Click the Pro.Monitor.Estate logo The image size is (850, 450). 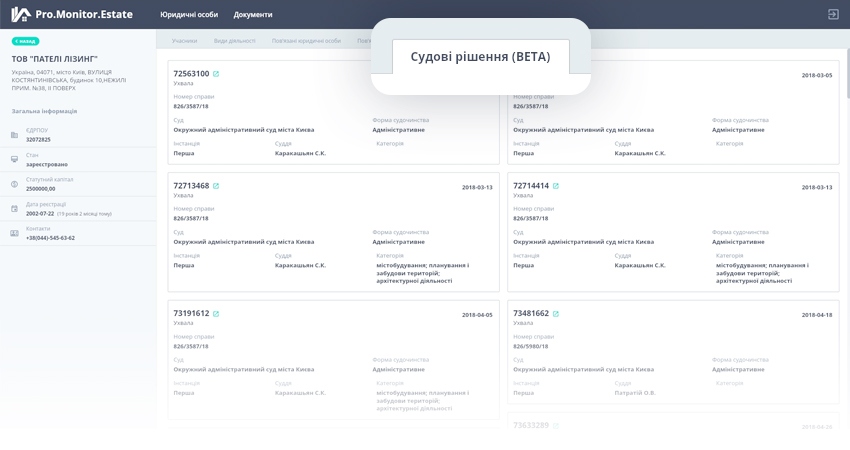click(x=71, y=14)
